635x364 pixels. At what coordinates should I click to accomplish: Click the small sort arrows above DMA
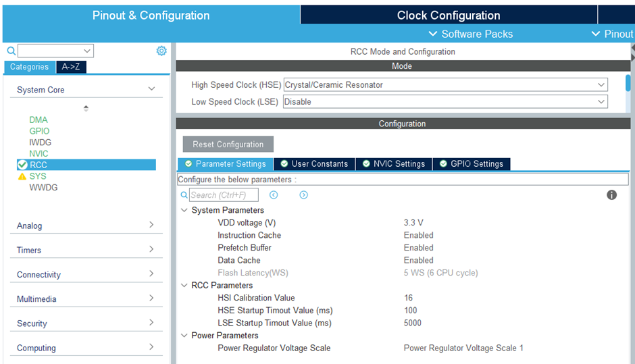86,109
